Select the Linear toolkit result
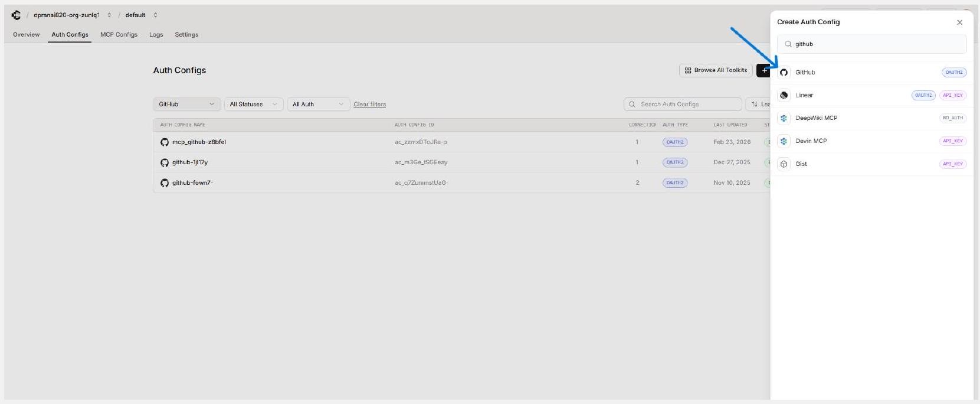 click(871, 95)
